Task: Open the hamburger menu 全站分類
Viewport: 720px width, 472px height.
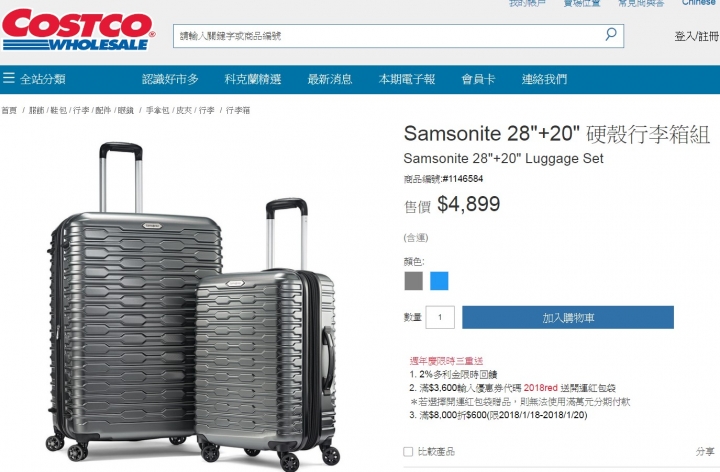Action: (x=34, y=79)
